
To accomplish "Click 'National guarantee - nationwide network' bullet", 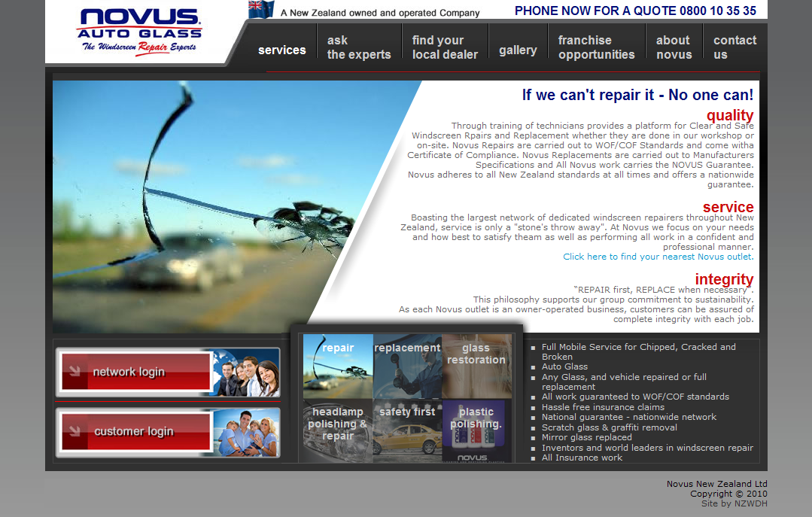I will 628,417.
